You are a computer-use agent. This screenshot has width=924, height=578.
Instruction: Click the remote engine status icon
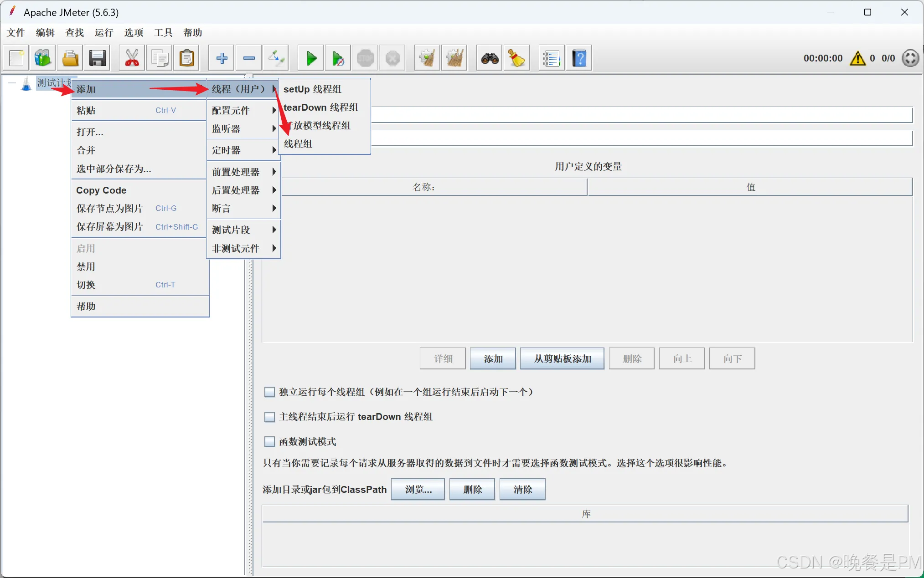910,58
